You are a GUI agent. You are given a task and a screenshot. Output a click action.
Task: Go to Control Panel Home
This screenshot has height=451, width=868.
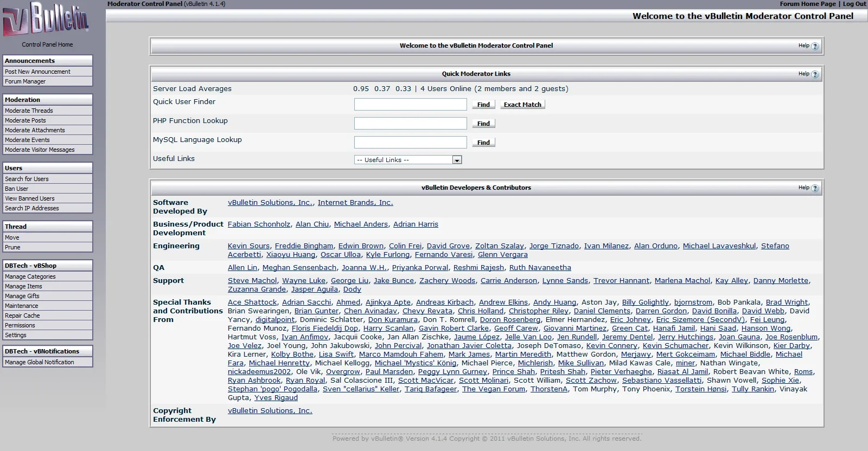click(47, 44)
